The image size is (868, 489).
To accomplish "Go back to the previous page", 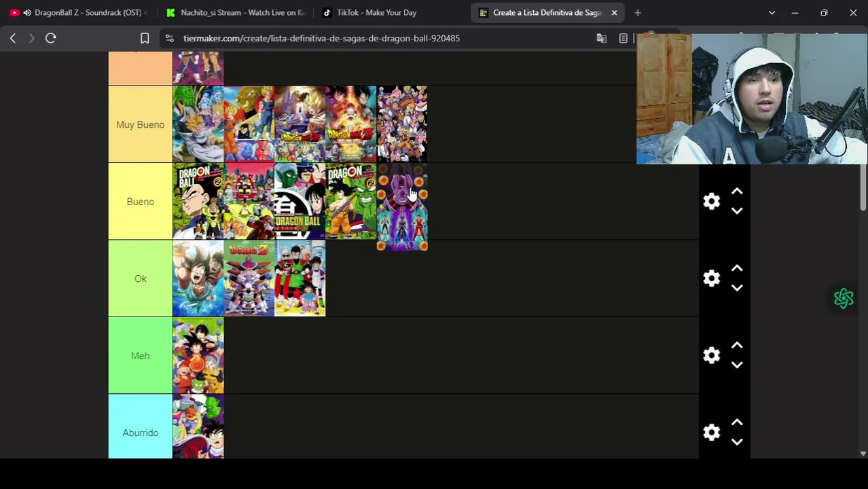I will pos(13,38).
